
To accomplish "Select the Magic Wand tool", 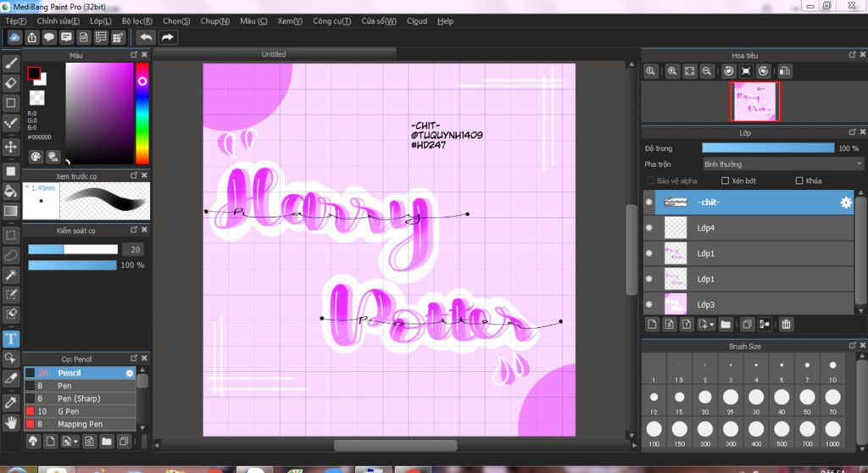I will [x=10, y=275].
